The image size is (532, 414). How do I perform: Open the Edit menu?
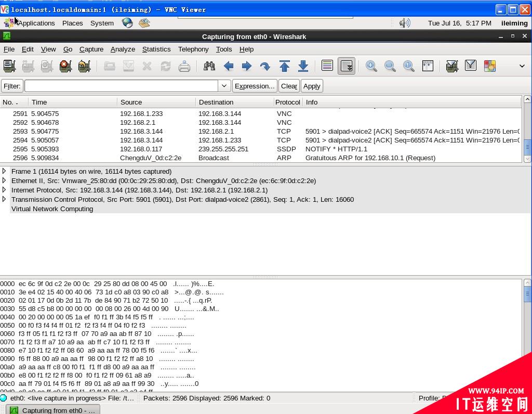(28, 49)
